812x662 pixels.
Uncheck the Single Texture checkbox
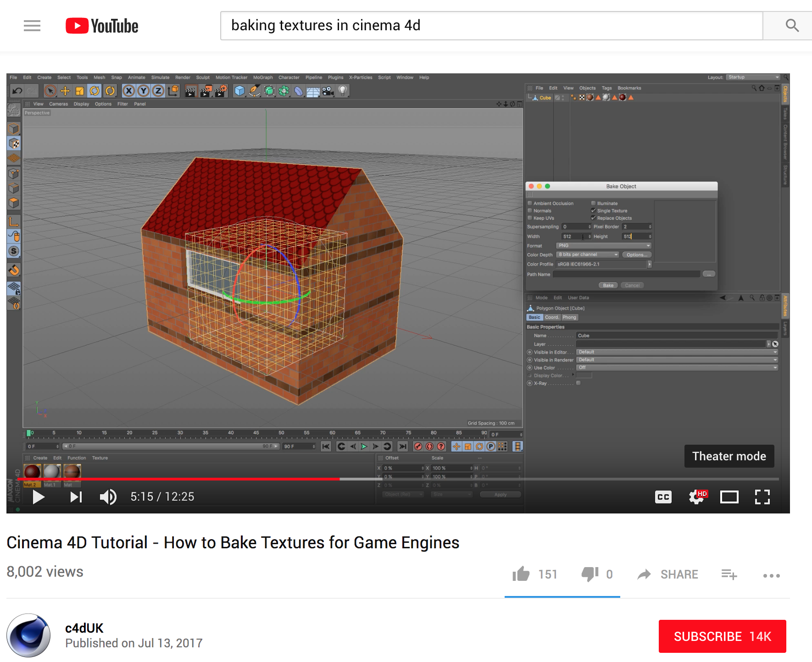point(593,211)
